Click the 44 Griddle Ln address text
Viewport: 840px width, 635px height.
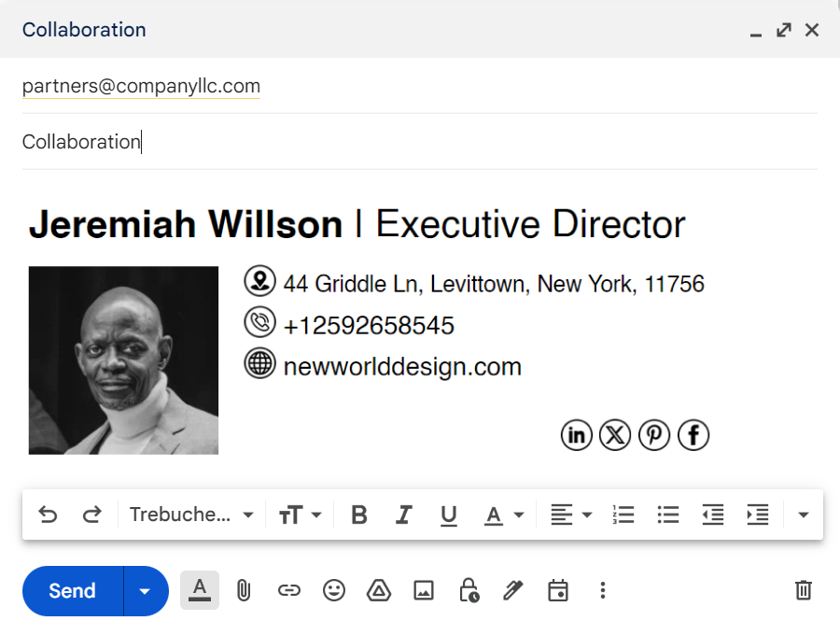pos(494,284)
